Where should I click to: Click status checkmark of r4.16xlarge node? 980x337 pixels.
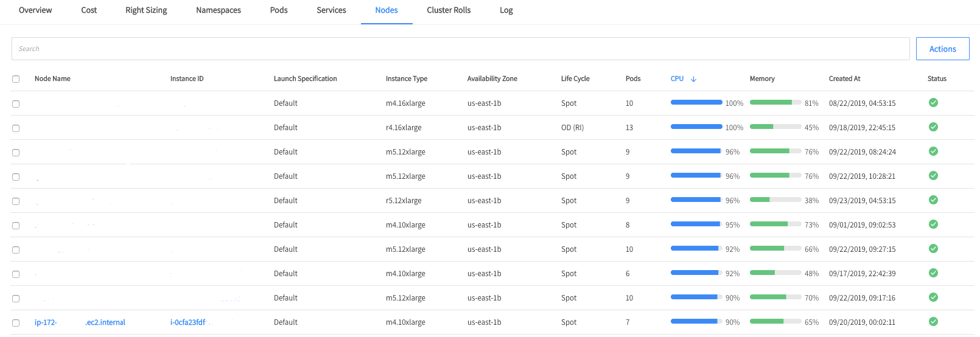tap(933, 127)
